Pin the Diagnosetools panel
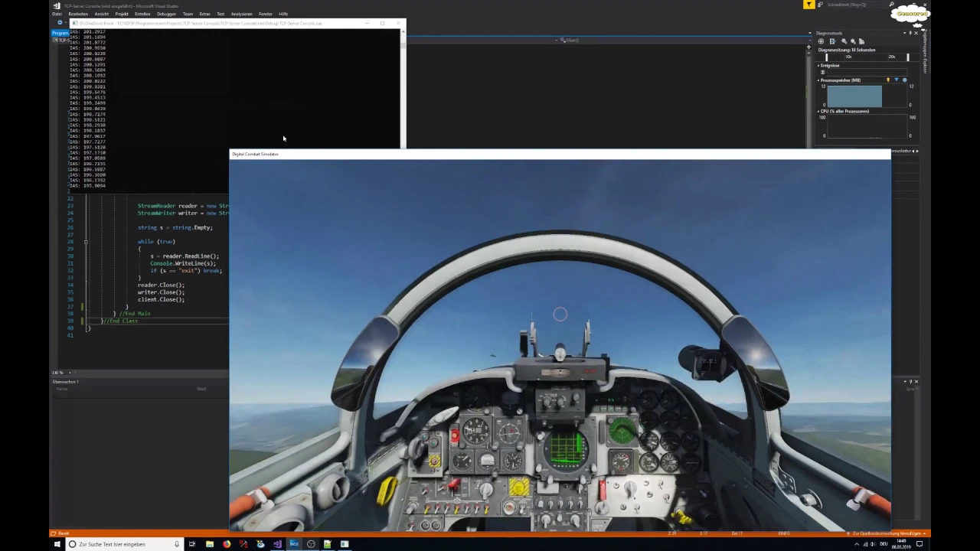980x551 pixels. point(910,33)
